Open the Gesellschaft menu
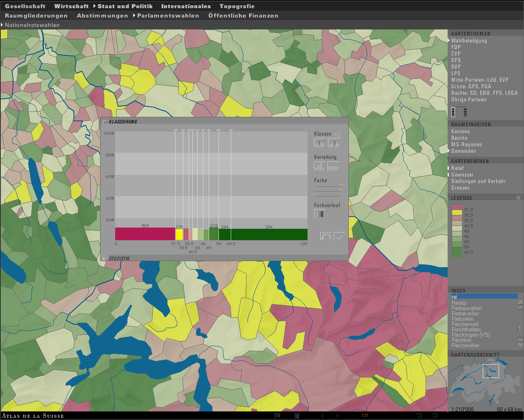524x420 pixels. (25, 7)
